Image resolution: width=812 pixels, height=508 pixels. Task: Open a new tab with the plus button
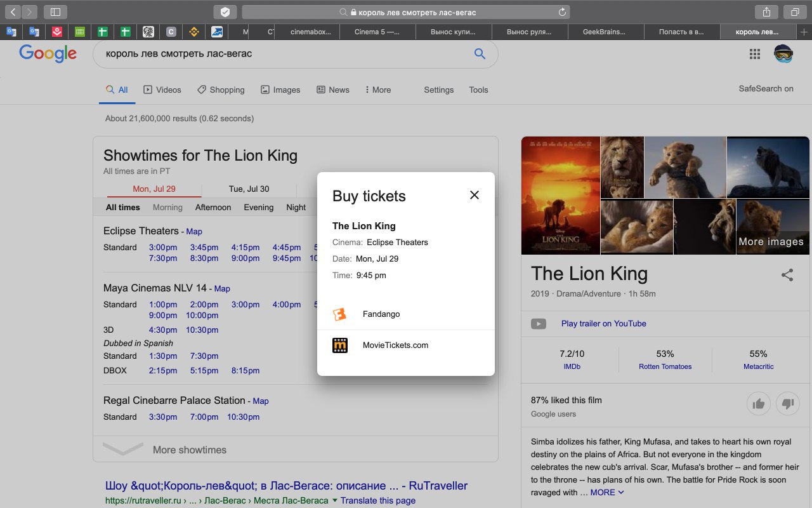coord(804,32)
